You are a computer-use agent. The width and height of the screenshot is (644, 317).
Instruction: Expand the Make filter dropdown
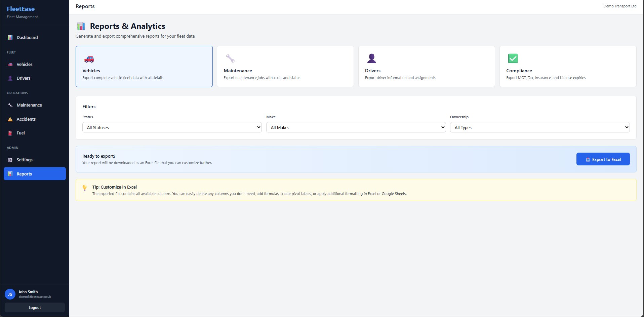356,127
